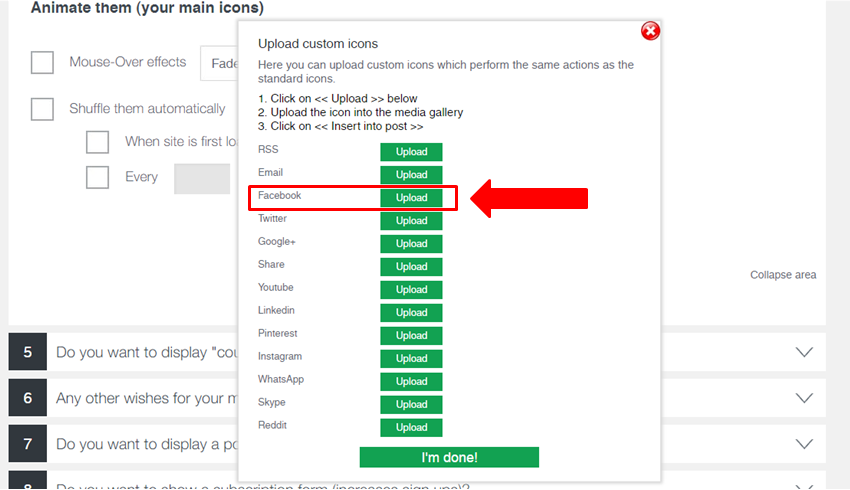Upload a custom Twitter icon
Screen dimensions: 850x490
411,221
